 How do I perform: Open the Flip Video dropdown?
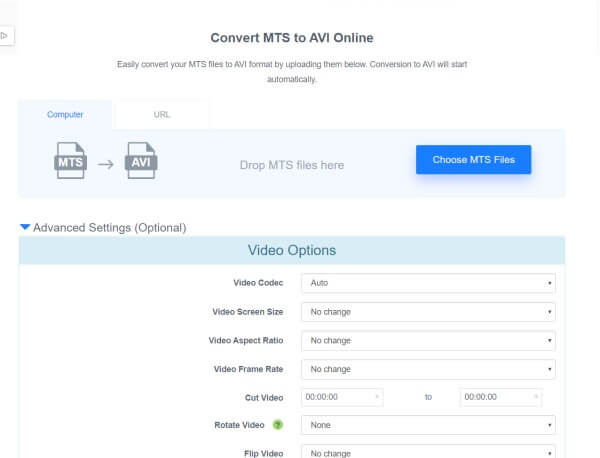[x=428, y=451]
